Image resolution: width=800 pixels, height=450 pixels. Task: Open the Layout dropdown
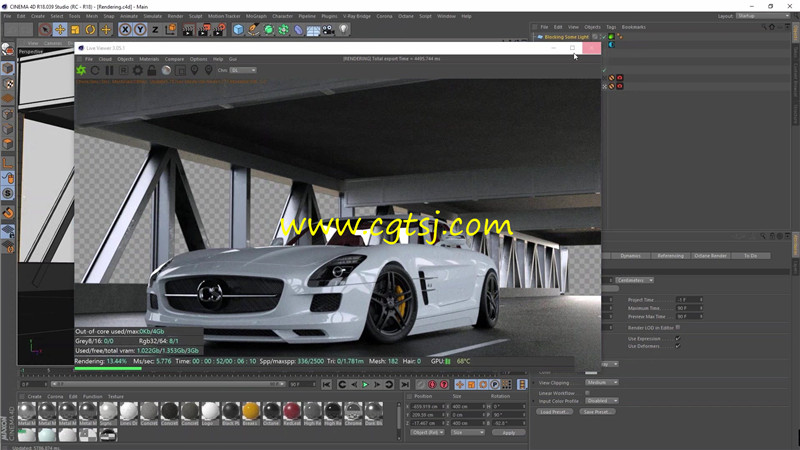(x=763, y=16)
